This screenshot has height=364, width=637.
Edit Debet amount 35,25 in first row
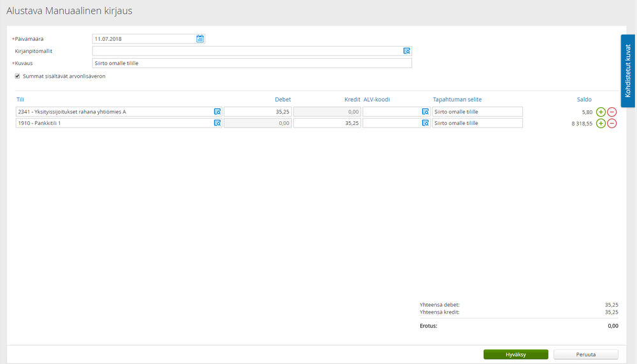point(258,112)
